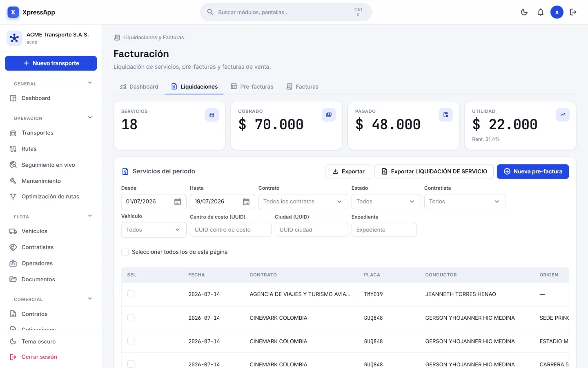
Task: Toggle dark mode moon icon in header
Action: 524,12
